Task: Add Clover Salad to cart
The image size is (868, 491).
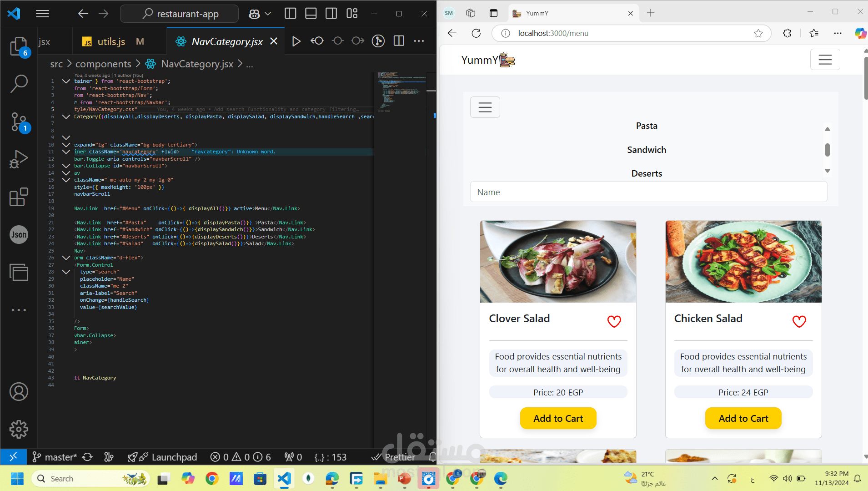Action: 558,419
